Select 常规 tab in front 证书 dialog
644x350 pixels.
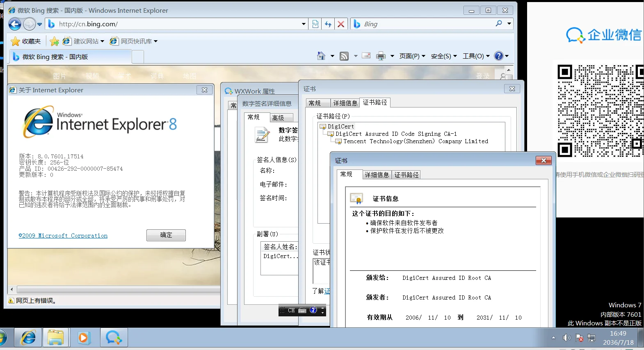click(349, 174)
